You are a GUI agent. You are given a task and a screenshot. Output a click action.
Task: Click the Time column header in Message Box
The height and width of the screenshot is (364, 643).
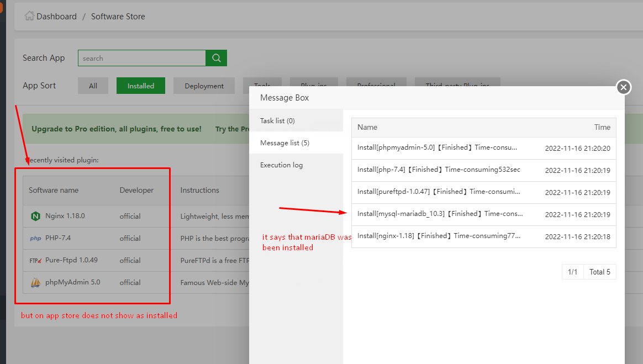point(602,127)
